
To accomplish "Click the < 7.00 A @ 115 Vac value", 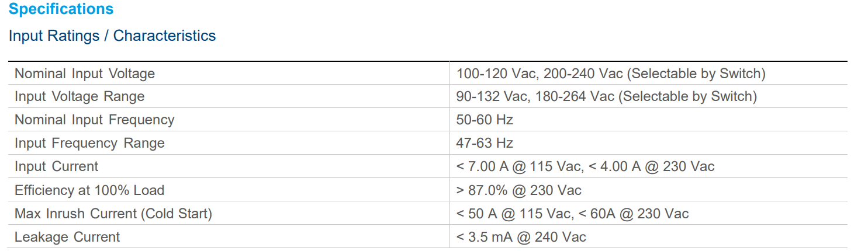I will pyautogui.click(x=520, y=166).
